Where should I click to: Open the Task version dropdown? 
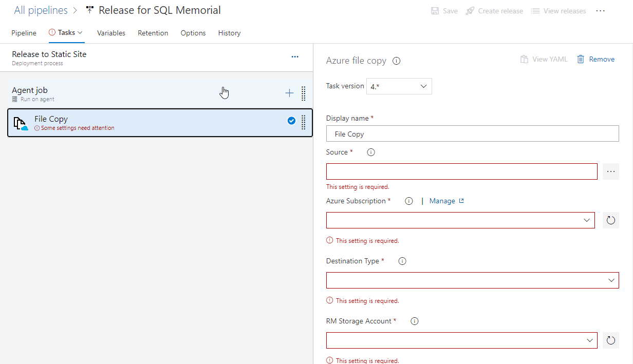tap(399, 86)
